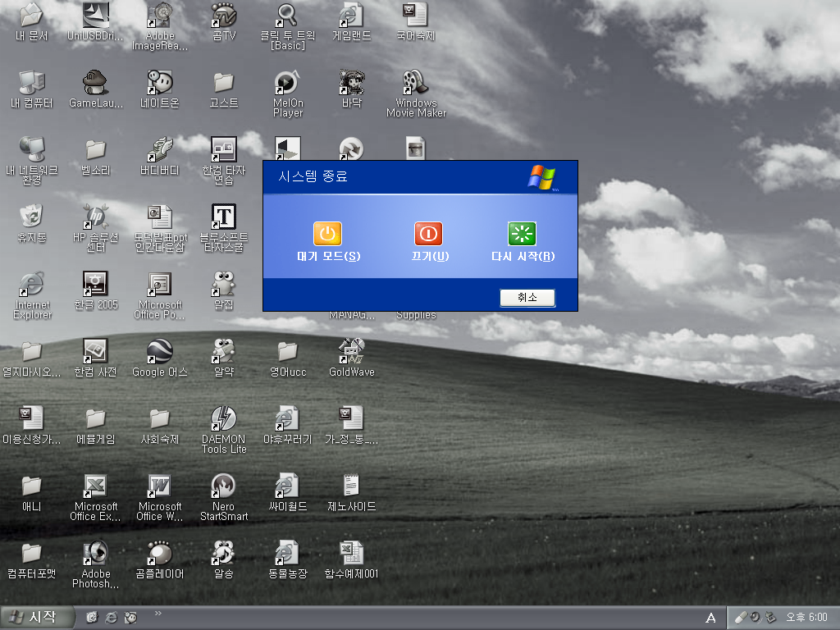Select the 네이트온 messenger icon
840x630 pixels.
tap(160, 89)
